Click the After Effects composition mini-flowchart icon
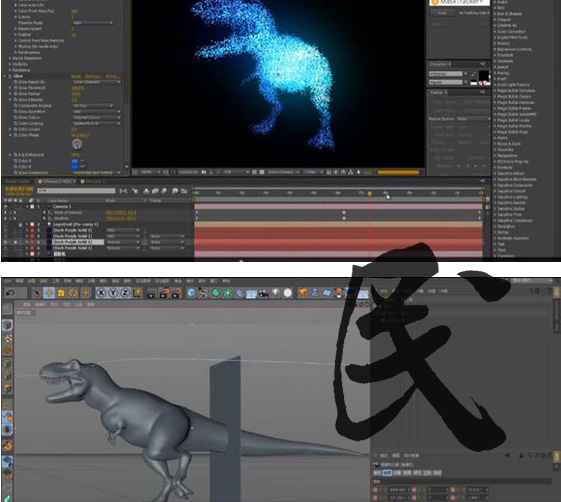Screen dimensions: 561x502 [123, 191]
